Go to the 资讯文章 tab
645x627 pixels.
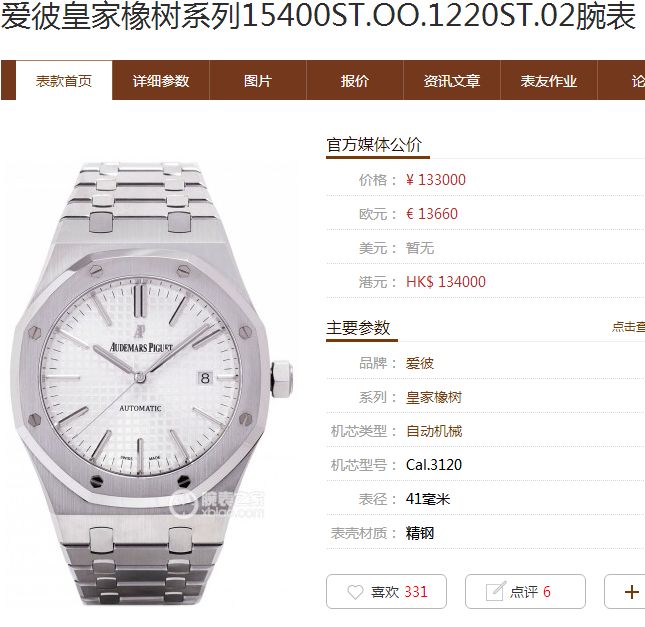click(452, 81)
